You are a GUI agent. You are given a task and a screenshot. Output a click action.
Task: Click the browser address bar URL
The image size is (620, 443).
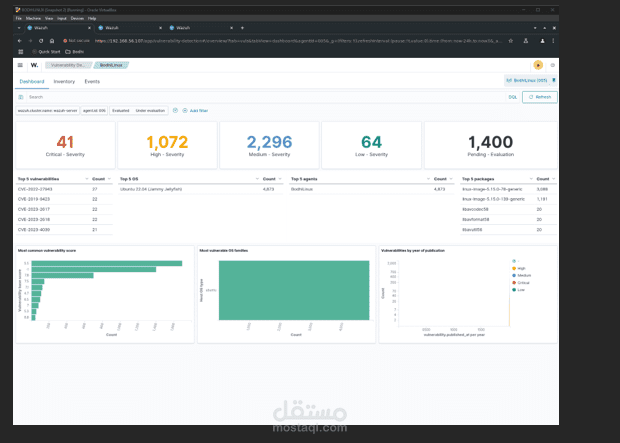coord(299,41)
